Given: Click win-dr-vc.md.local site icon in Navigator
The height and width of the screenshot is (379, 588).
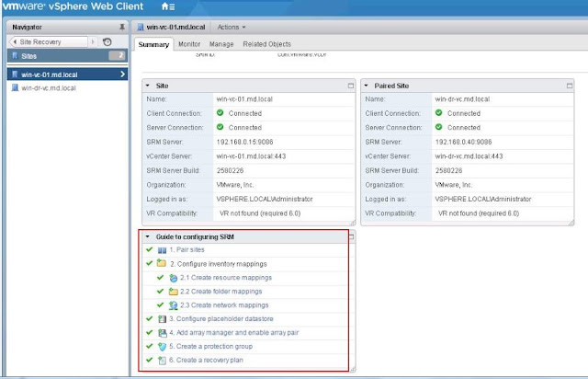Looking at the screenshot, I should coord(15,88).
